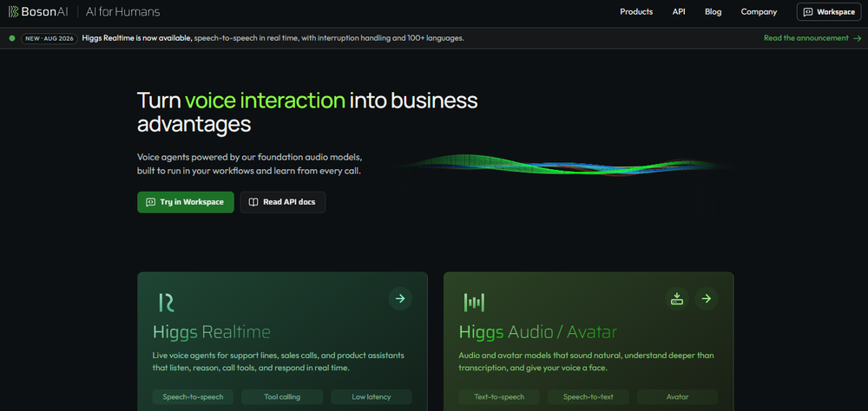The width and height of the screenshot is (868, 411).
Task: Click the NEW · AUG 2026 badge
Action: (49, 39)
